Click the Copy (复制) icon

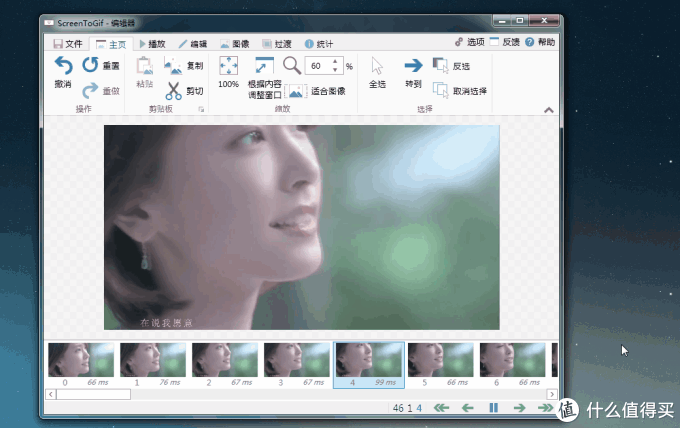click(x=173, y=66)
